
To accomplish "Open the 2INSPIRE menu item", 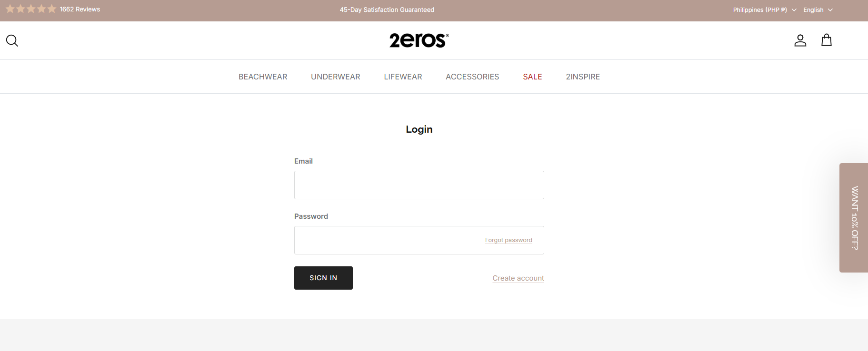I will [583, 77].
